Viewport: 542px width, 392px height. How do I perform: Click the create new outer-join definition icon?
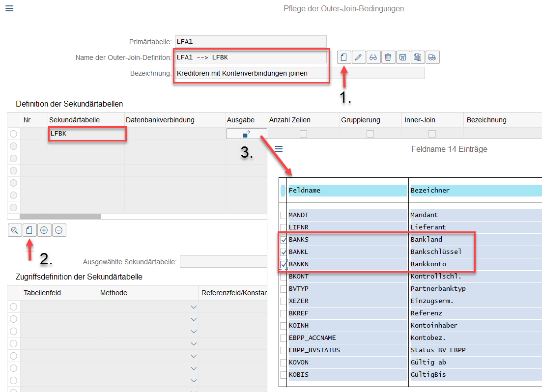pos(344,57)
